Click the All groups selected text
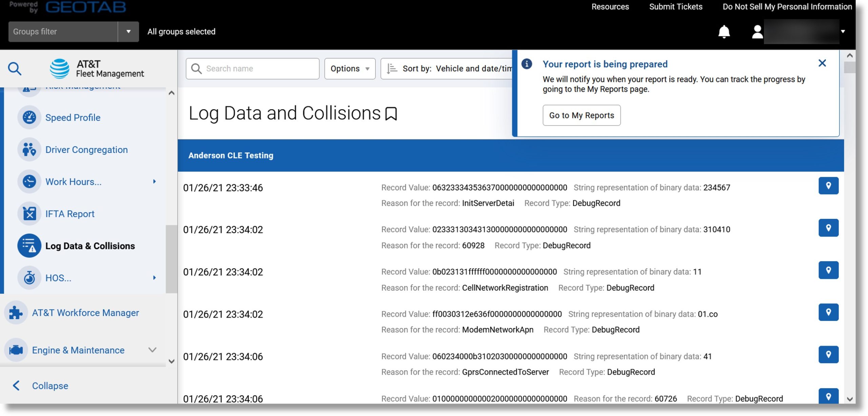Screen dimensions: 868x416 [x=181, y=32]
